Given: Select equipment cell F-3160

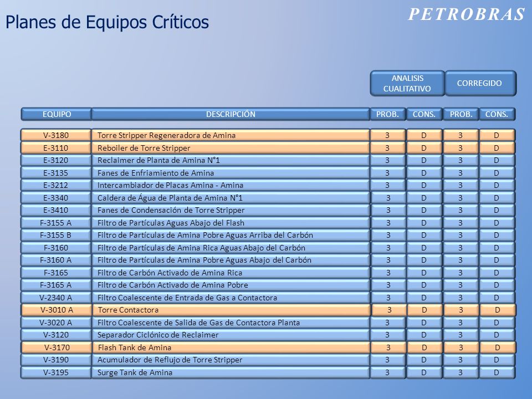Looking at the screenshot, I should click(x=56, y=248).
